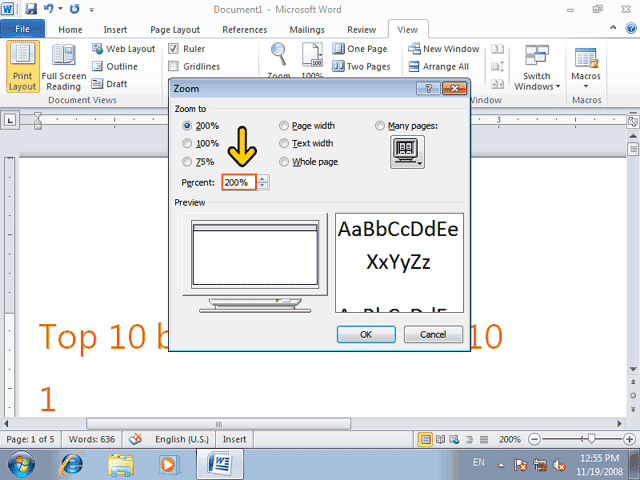Viewport: 640px width, 480px height.
Task: Click the Redo repeat icon
Action: [74, 9]
